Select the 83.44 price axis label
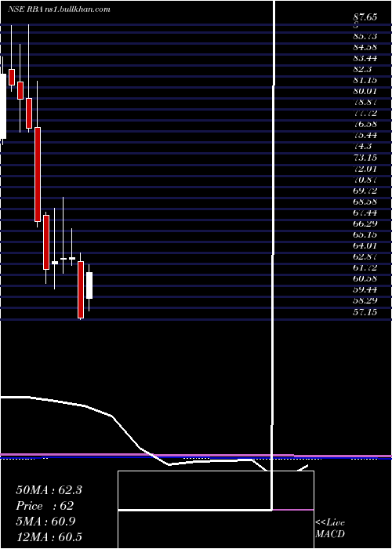This screenshot has height=549, width=392. [x=365, y=58]
